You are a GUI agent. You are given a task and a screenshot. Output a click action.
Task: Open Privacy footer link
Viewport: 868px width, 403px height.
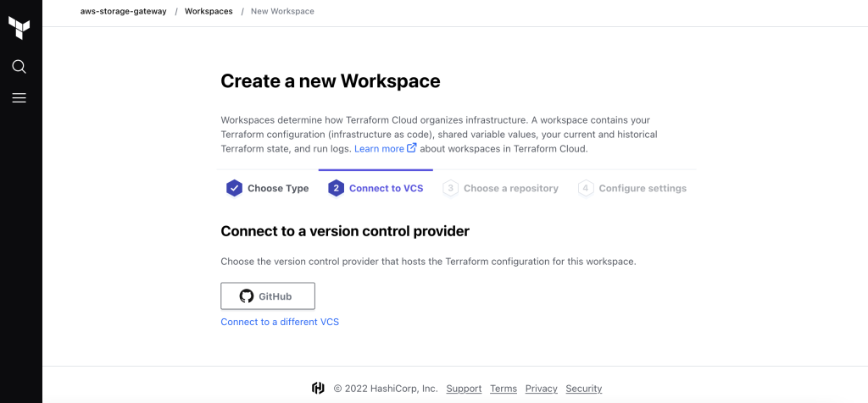click(x=542, y=389)
